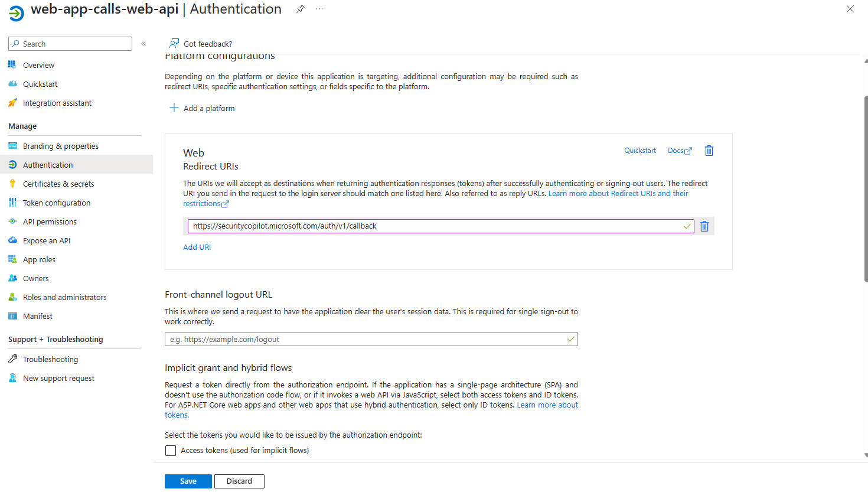Click the Front-channel logout URL field

point(371,339)
